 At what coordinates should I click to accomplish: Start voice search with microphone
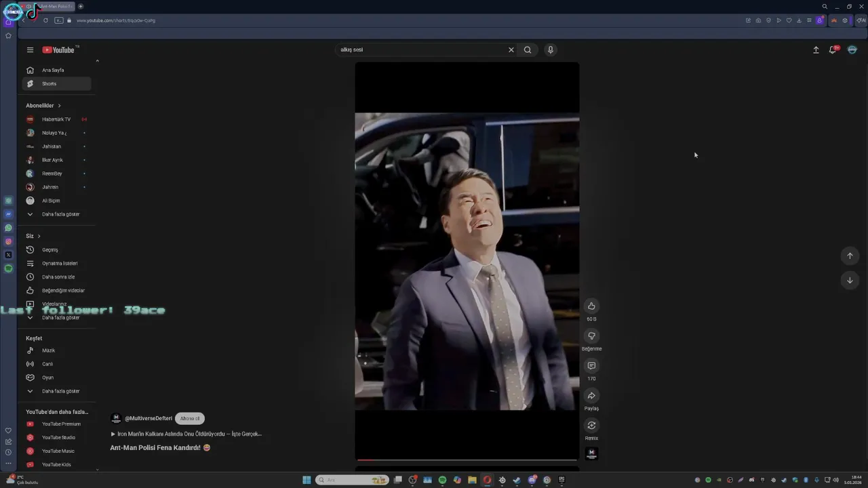(551, 49)
